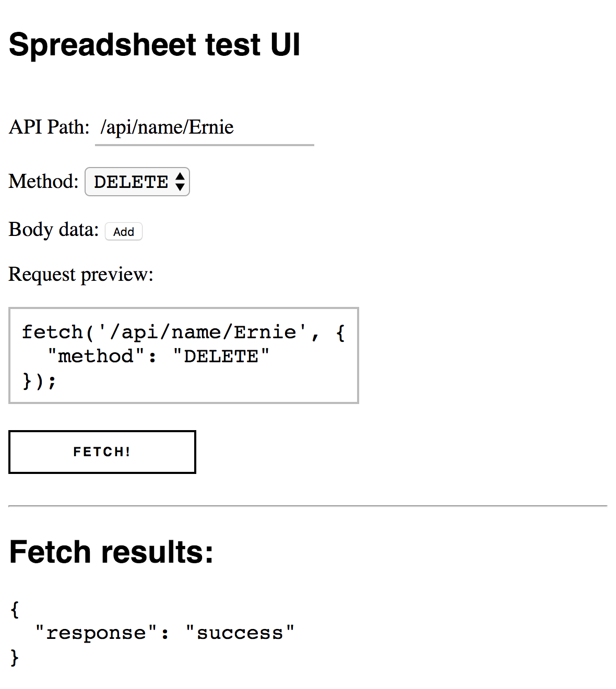Click the "Body data:" label

53,230
